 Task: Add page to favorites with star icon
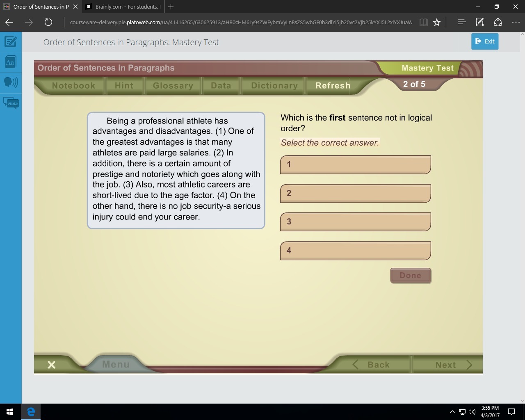(x=437, y=22)
